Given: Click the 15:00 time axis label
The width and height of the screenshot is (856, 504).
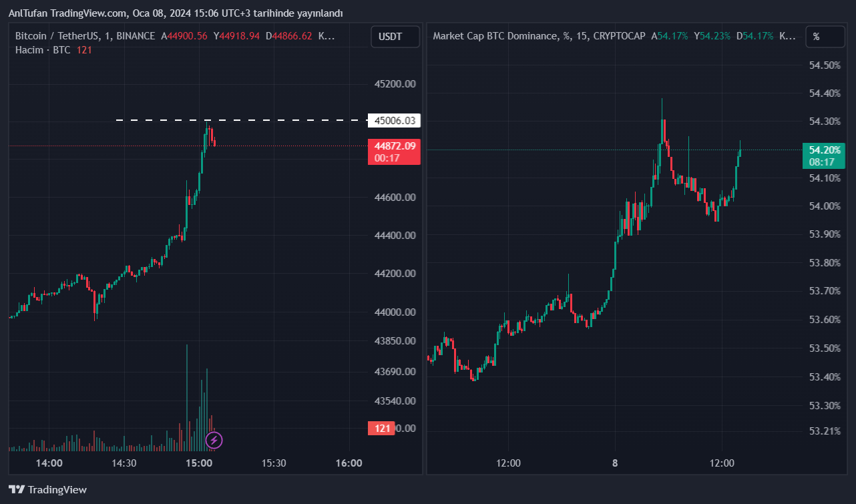Looking at the screenshot, I should click(200, 463).
